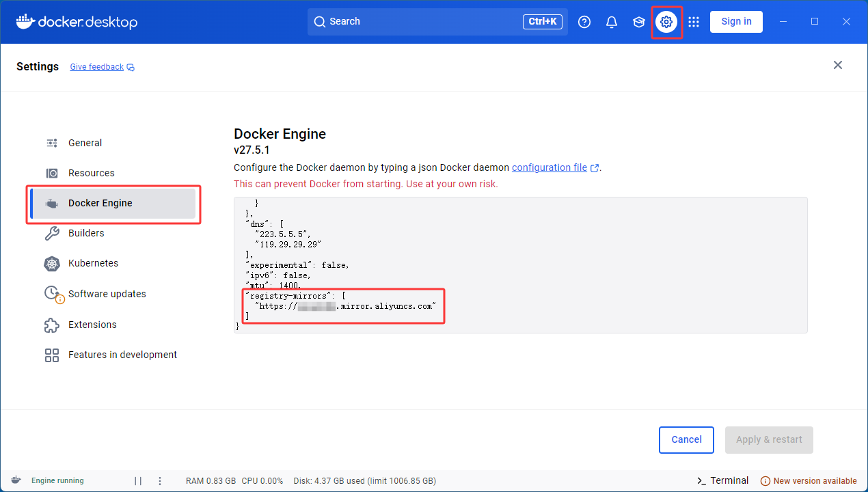Click the Docker Desktop whale logo

tap(25, 22)
